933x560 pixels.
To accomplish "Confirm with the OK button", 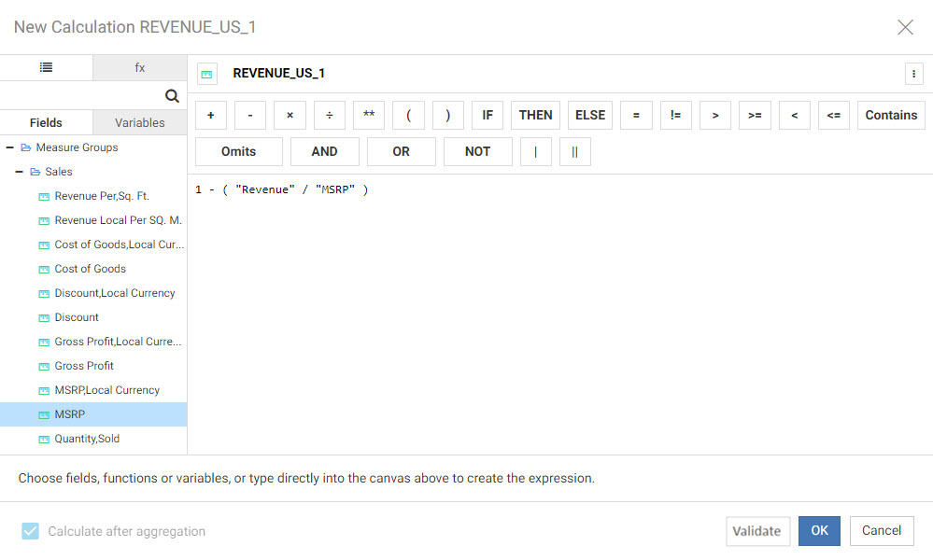I will coord(819,530).
